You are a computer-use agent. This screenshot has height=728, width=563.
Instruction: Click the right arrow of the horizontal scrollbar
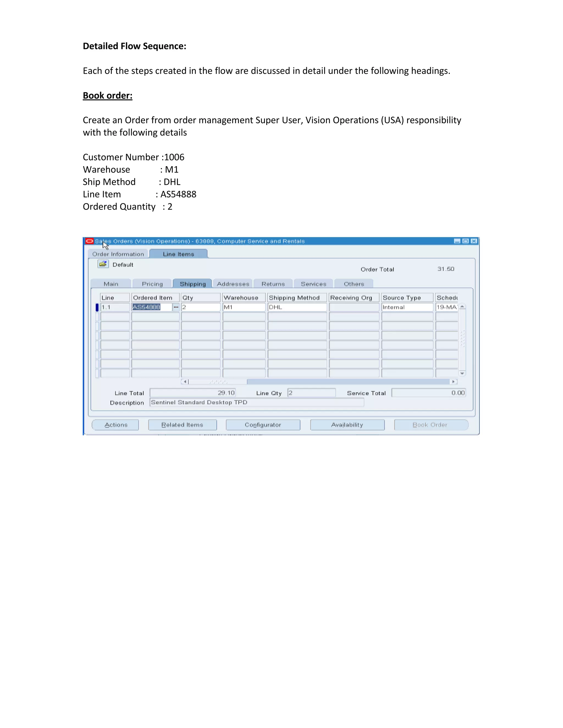(453, 382)
